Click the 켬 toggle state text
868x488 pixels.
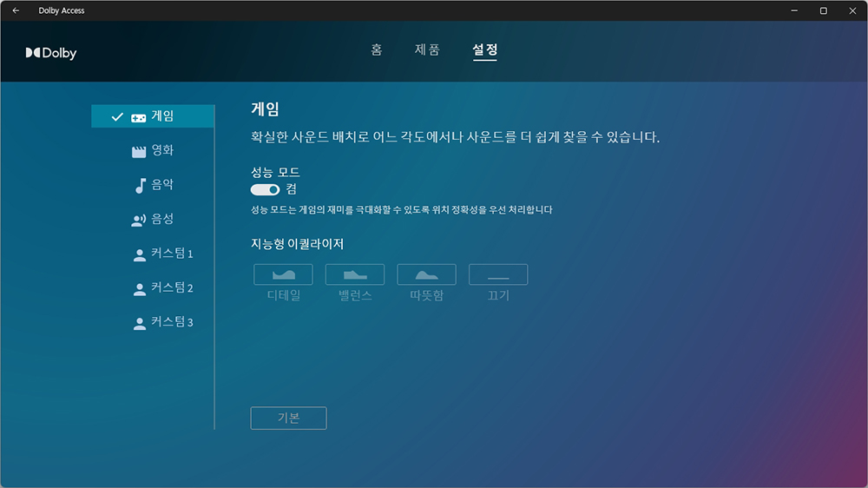coord(291,189)
